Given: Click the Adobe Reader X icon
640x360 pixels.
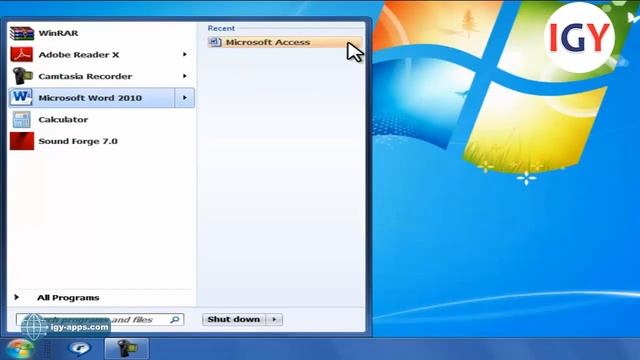Looking at the screenshot, I should click(x=22, y=54).
